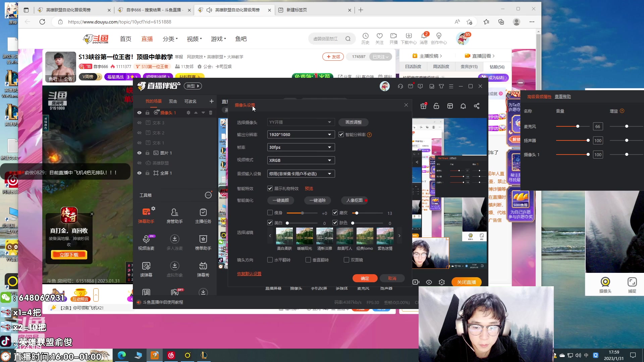Image resolution: width=644 pixels, height=362 pixels.
Task: Move 摄像头 1 source up
Action: pyautogui.click(x=196, y=113)
